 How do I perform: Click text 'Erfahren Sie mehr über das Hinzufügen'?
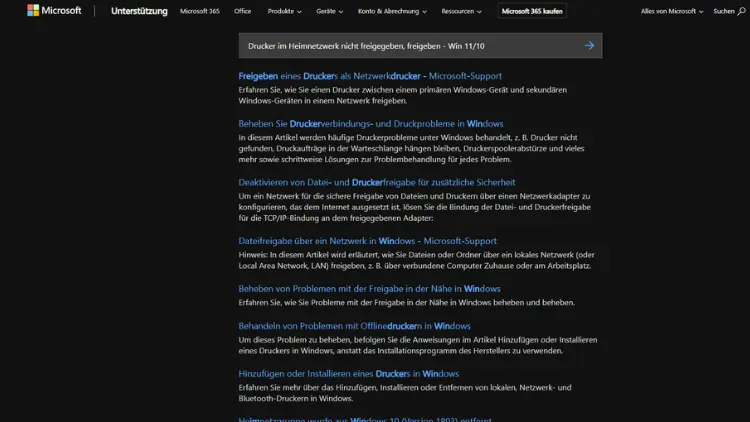click(x=405, y=393)
